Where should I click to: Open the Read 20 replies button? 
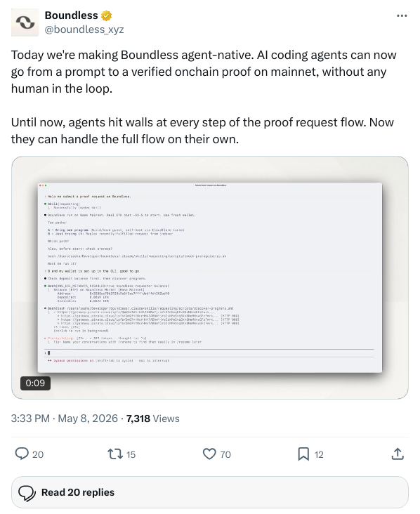click(x=210, y=492)
